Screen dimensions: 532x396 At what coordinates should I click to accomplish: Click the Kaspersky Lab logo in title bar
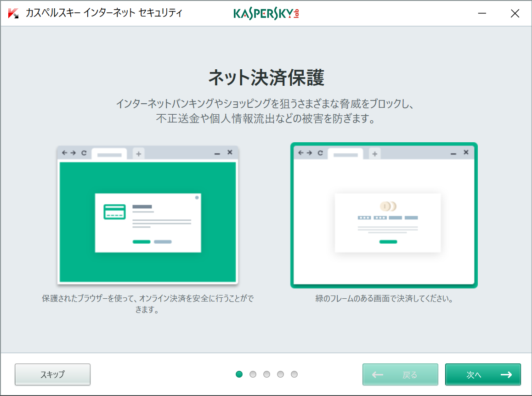(x=266, y=13)
